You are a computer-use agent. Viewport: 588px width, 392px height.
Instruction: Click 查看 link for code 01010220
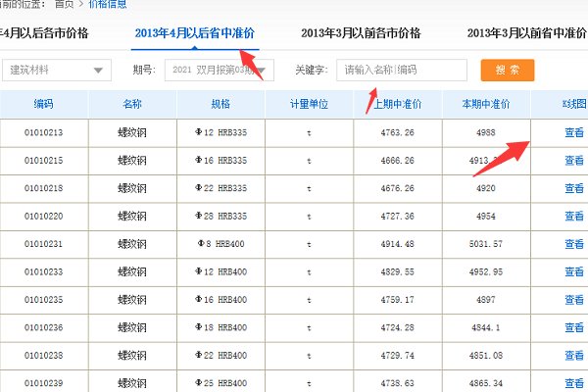point(574,216)
